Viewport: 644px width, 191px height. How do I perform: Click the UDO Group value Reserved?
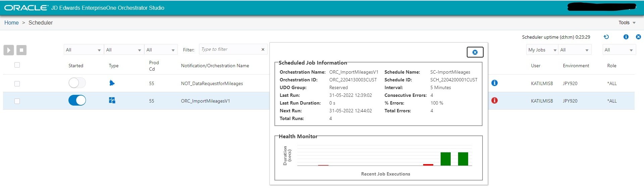tap(338, 87)
